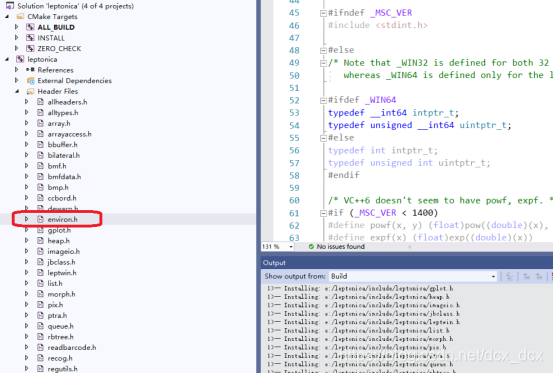Viewport: 553px width, 374px height.
Task: Click _WIN64 on line 52
Action: pyautogui.click(x=381, y=100)
